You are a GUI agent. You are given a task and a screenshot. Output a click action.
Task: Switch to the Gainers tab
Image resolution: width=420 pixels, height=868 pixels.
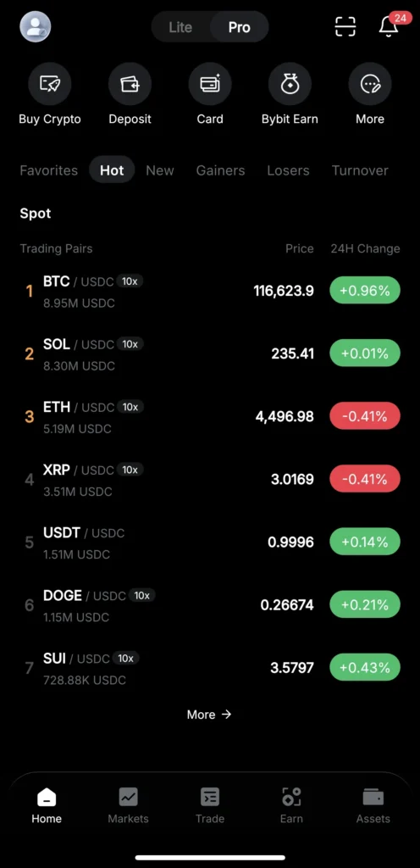pyautogui.click(x=220, y=170)
